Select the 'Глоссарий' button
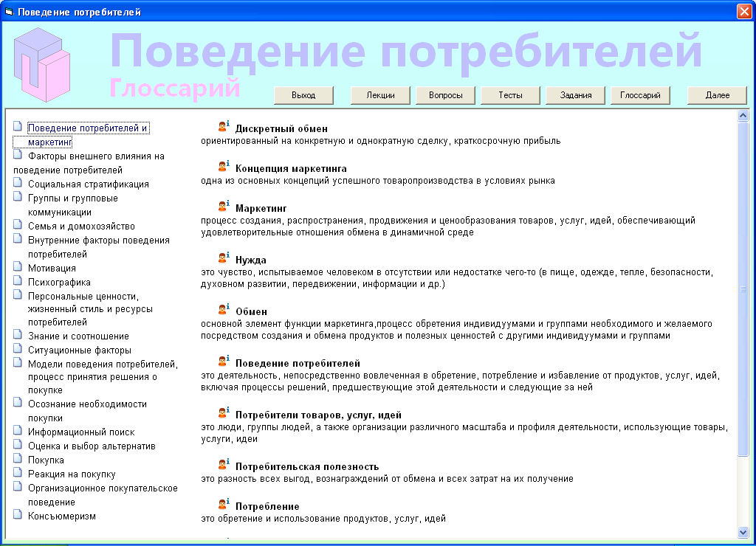Screen dimensions: 756x546 pos(640,95)
